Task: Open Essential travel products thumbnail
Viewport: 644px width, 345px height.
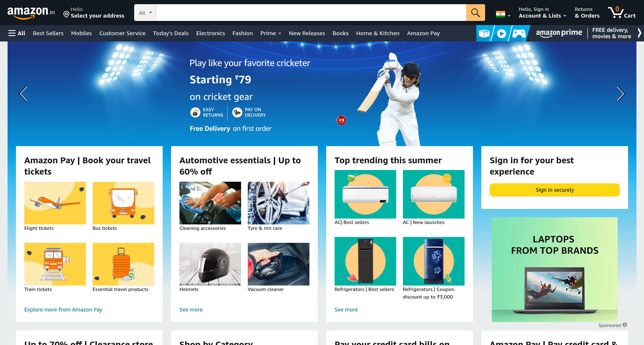Action: [123, 264]
